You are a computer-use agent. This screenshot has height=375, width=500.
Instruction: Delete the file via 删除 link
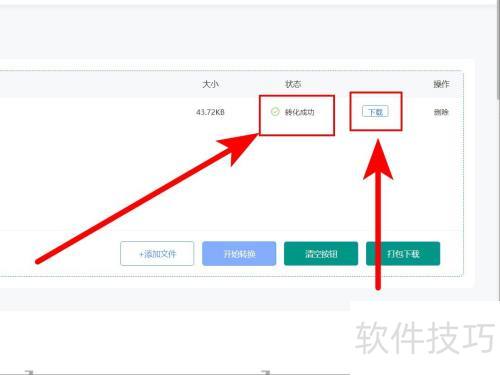click(441, 112)
